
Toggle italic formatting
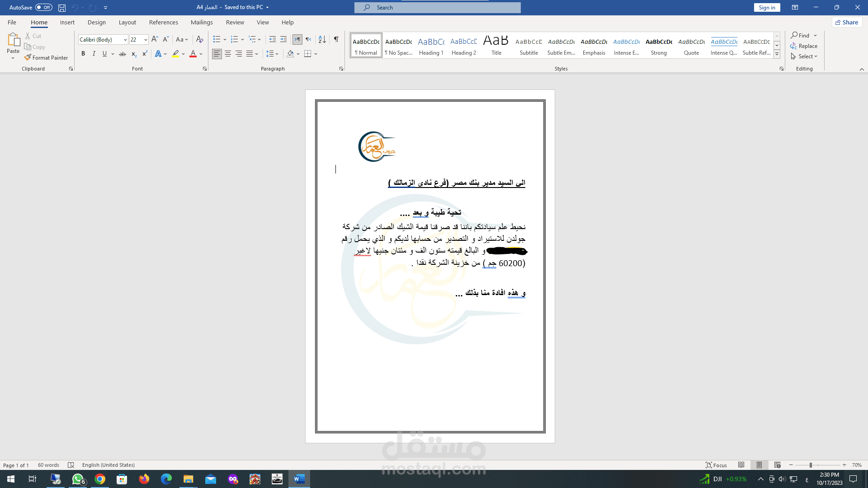[94, 54]
